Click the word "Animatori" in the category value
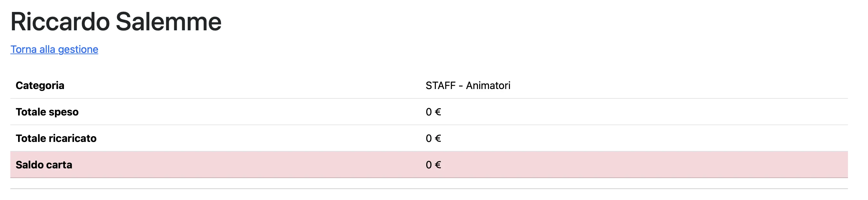868x200 pixels. [488, 85]
